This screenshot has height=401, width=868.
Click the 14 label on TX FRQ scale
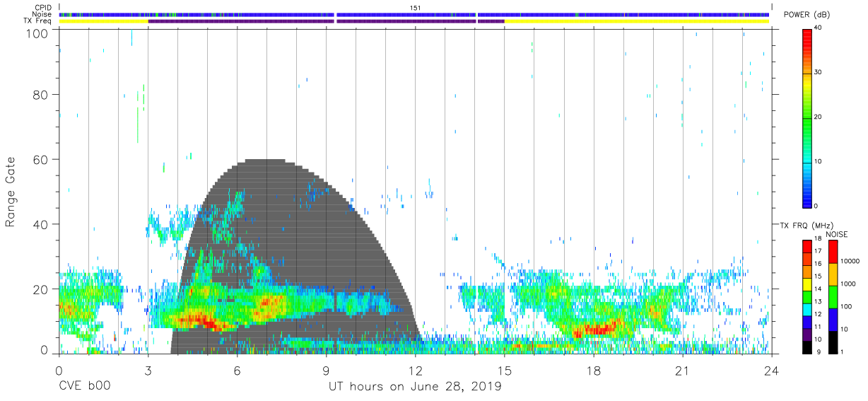tap(819, 289)
